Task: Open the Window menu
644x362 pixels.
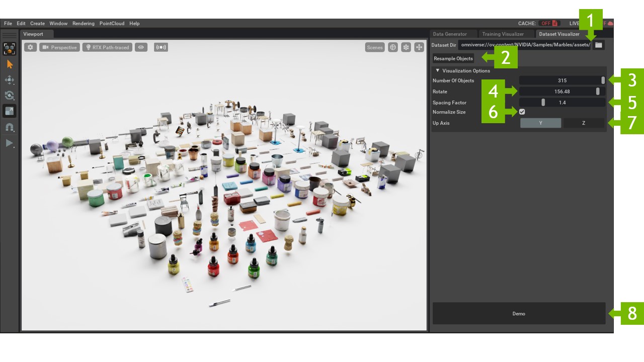Action: coord(58,24)
